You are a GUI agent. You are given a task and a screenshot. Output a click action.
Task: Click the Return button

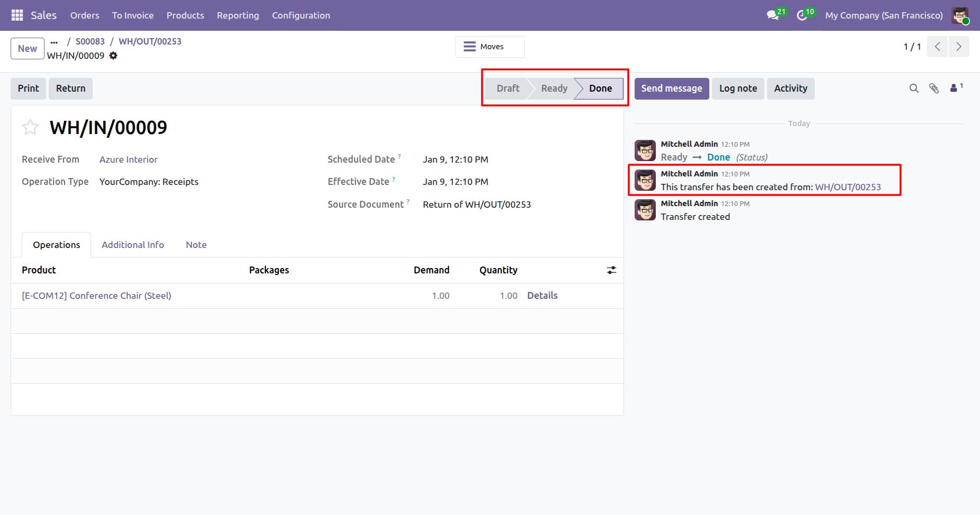tap(70, 88)
